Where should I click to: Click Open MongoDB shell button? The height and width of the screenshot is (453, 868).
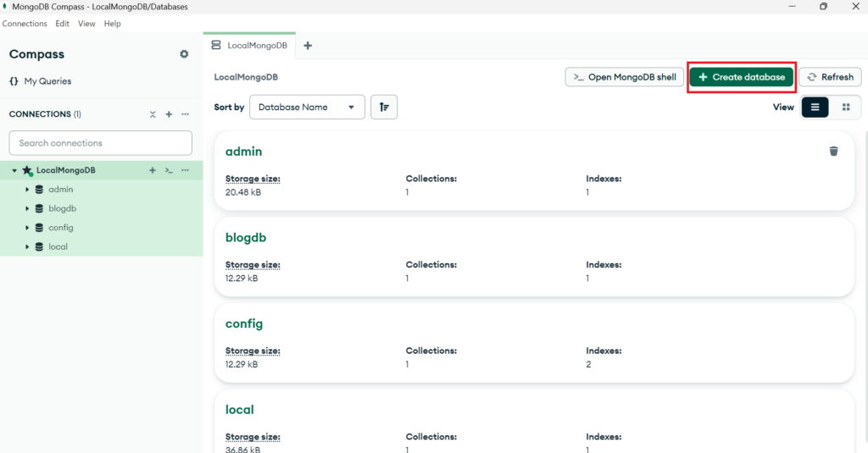625,77
